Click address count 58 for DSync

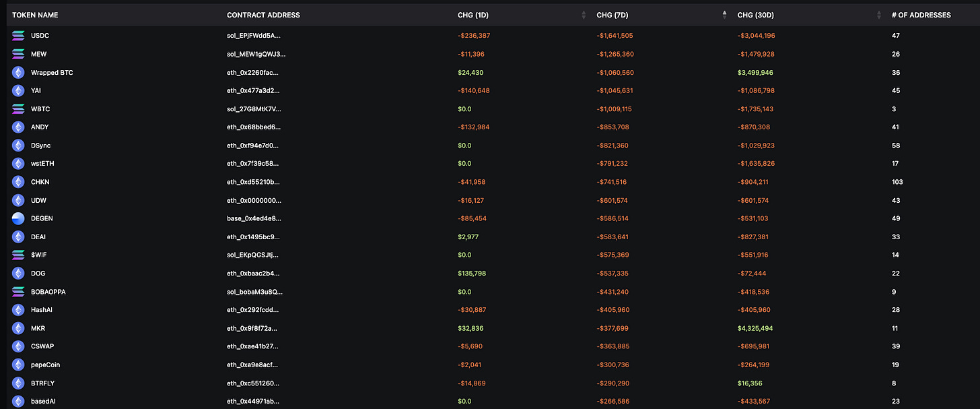[x=896, y=145]
